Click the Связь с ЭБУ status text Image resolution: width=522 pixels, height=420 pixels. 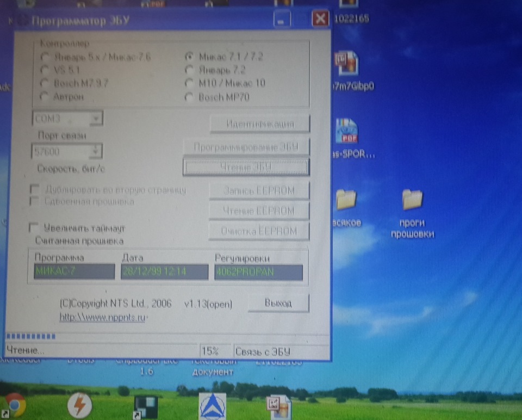coord(263,351)
